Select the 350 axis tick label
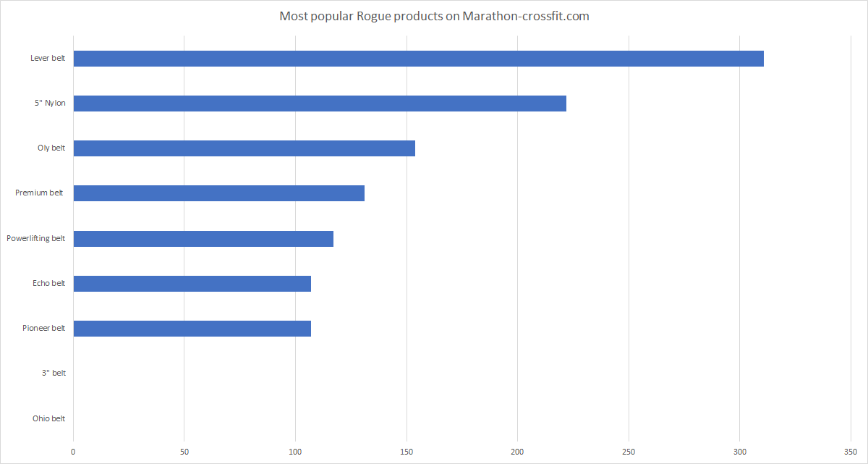 pos(851,452)
